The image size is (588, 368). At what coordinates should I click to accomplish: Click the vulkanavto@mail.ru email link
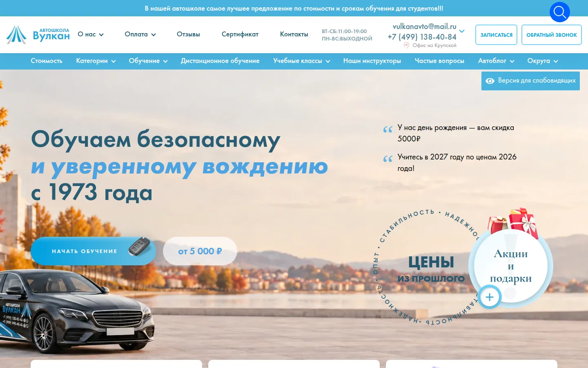(x=425, y=26)
